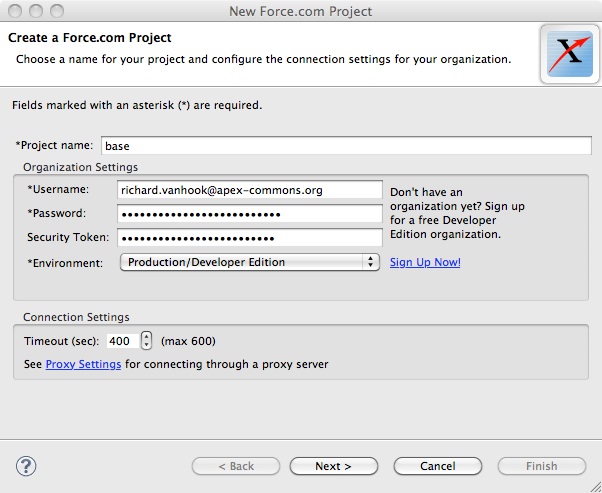Click the Security Token field
The image size is (602, 493).
click(x=250, y=238)
